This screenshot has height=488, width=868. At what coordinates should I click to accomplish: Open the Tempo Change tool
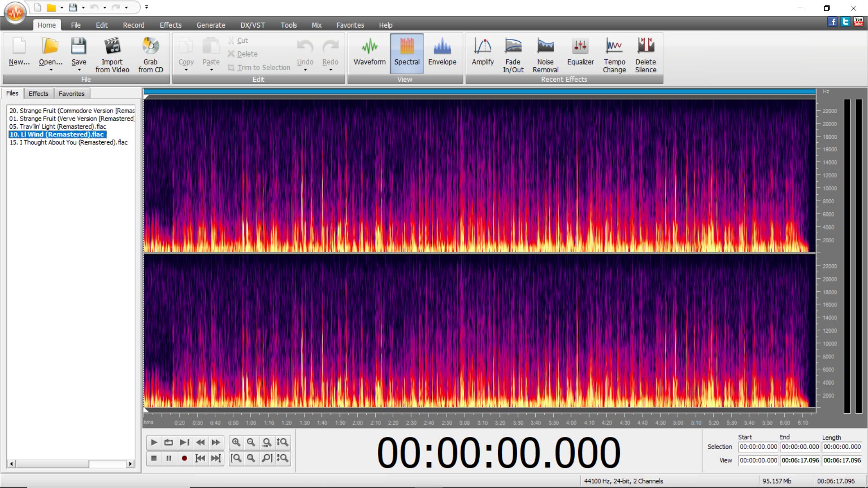(614, 54)
